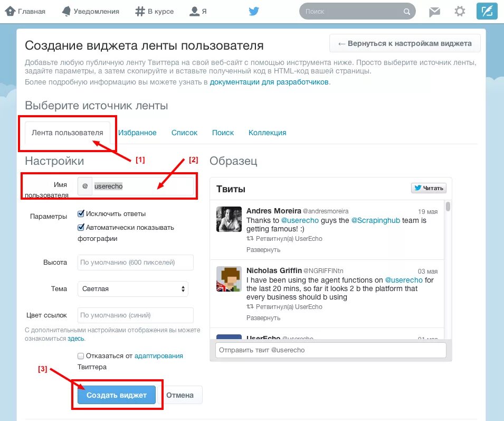Open @userecho mention in Andres's tweet
The image size is (504, 421).
click(300, 220)
